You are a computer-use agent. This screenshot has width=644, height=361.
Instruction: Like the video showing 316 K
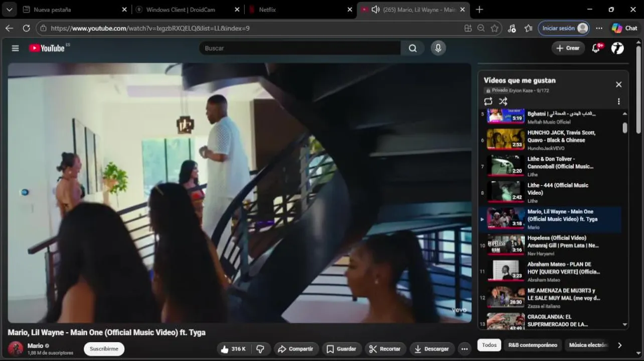coord(235,349)
